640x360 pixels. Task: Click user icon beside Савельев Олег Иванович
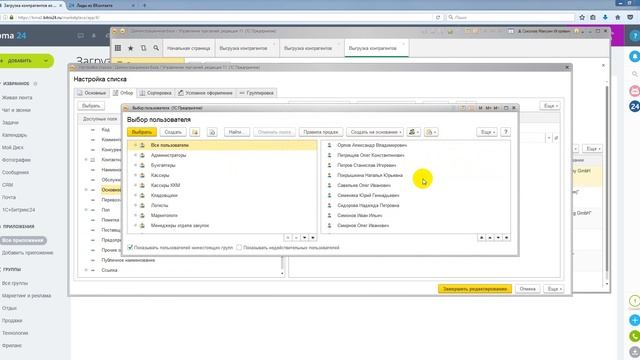point(329,185)
